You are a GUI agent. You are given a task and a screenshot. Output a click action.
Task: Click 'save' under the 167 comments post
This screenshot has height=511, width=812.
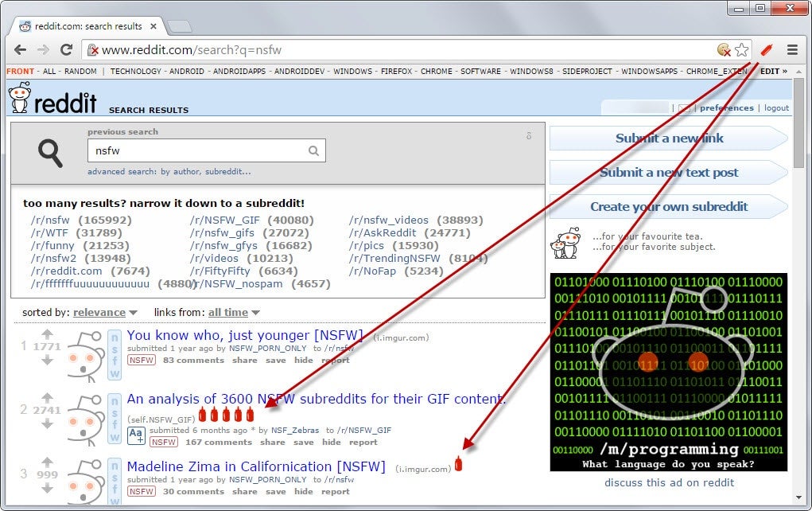coord(304,442)
